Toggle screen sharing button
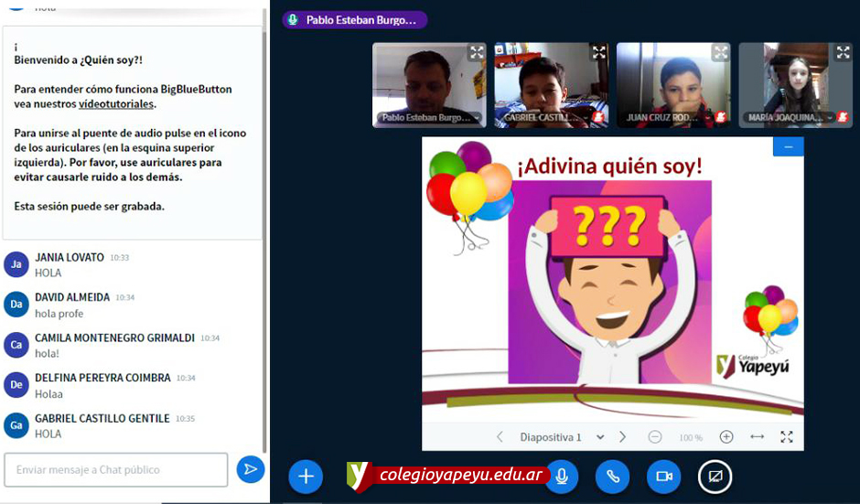860x504 pixels. (x=715, y=477)
